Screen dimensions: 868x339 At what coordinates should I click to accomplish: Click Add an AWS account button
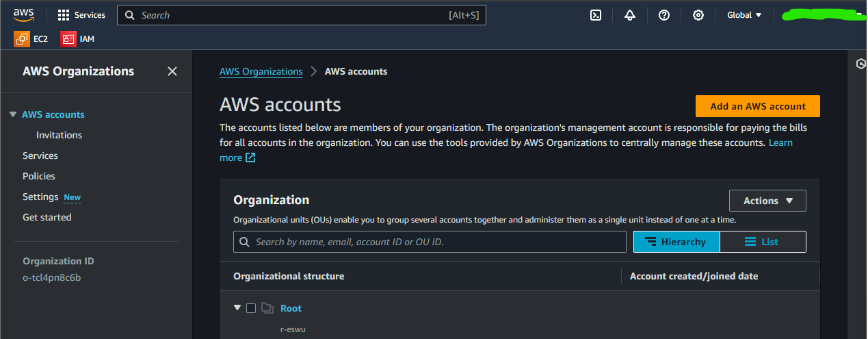tap(758, 106)
